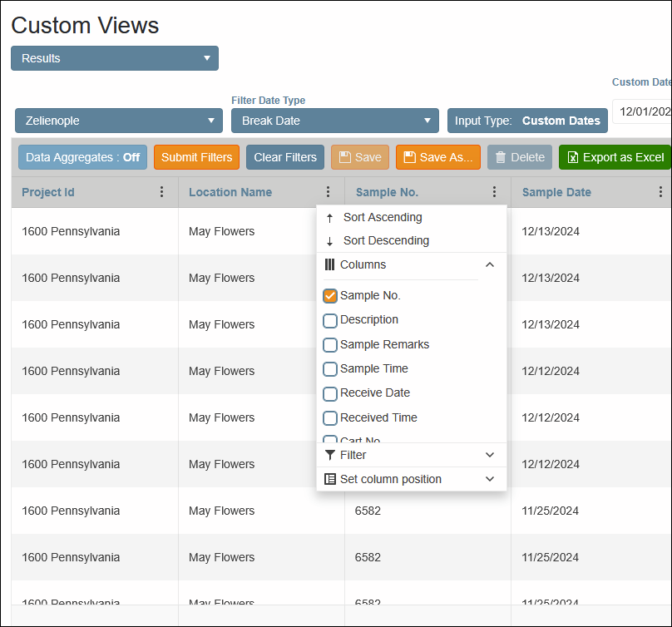Open Sample Date column menu icon
The image size is (672, 627).
[661, 192]
